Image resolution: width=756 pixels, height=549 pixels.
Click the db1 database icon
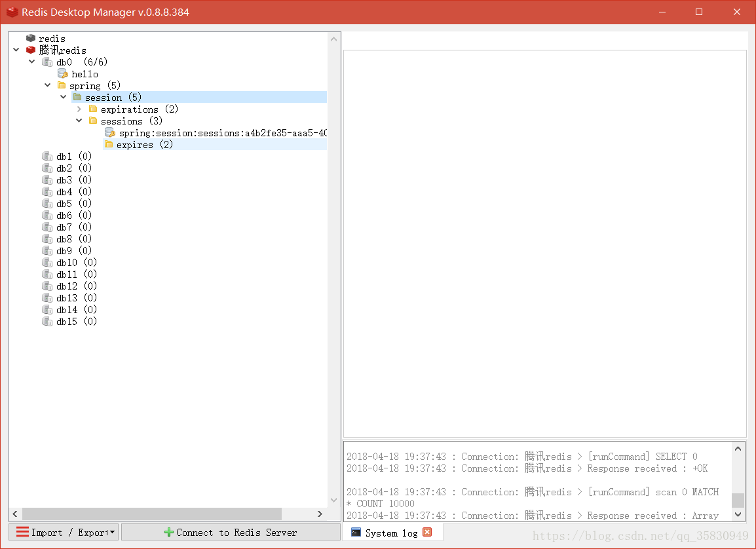[x=47, y=156]
